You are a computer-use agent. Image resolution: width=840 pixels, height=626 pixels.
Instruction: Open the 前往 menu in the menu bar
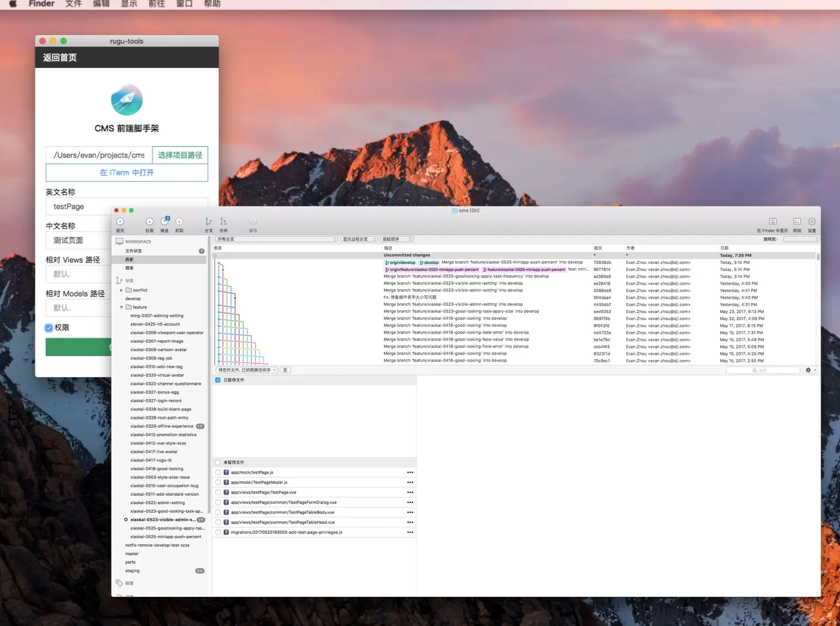click(x=157, y=4)
